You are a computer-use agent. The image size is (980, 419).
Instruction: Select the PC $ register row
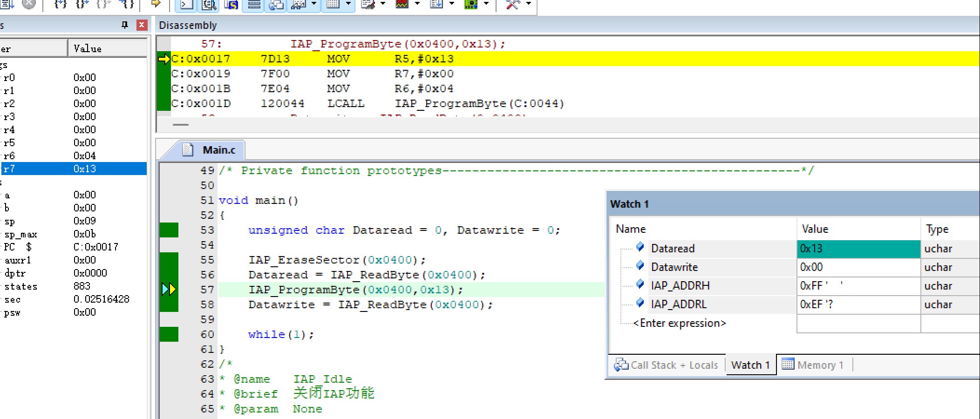[73, 247]
